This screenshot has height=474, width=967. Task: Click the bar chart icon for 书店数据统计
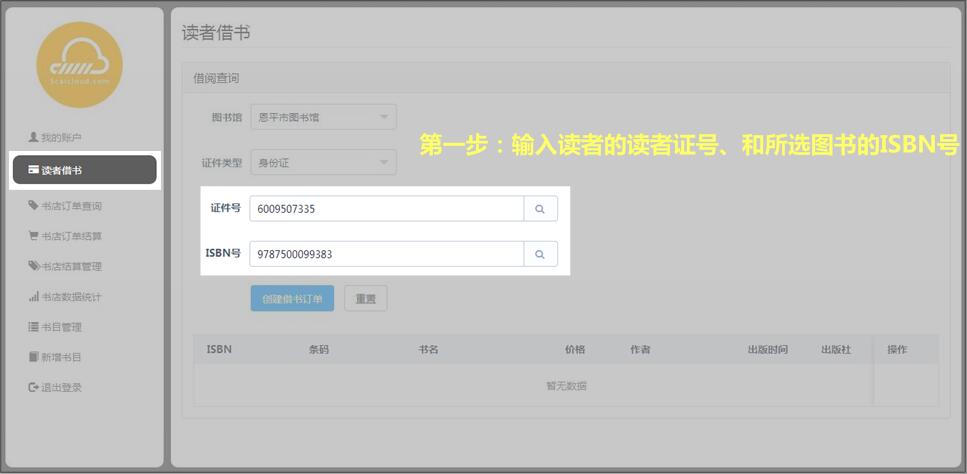[33, 297]
